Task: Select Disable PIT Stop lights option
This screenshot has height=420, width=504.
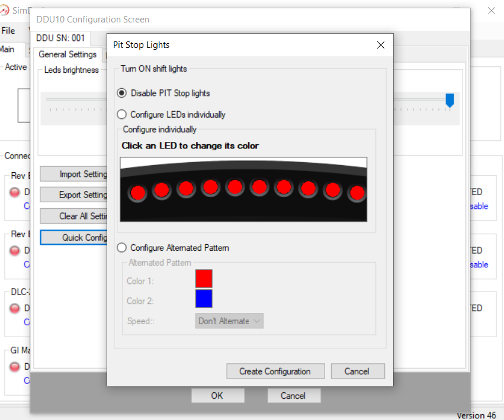Action: tap(122, 93)
